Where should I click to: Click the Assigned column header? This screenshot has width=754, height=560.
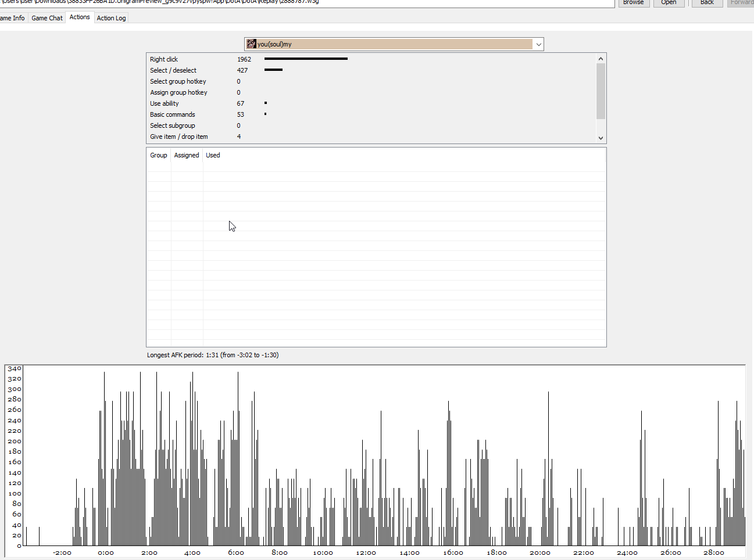click(187, 155)
